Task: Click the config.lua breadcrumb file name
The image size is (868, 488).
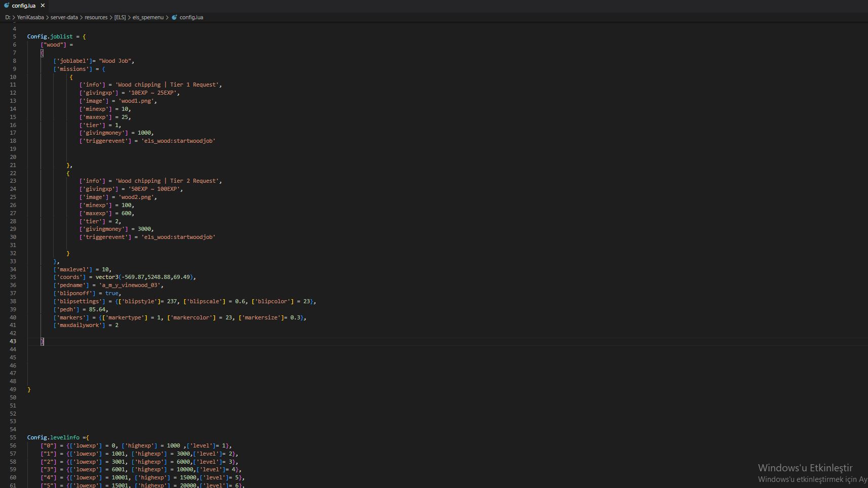Action: click(x=191, y=17)
